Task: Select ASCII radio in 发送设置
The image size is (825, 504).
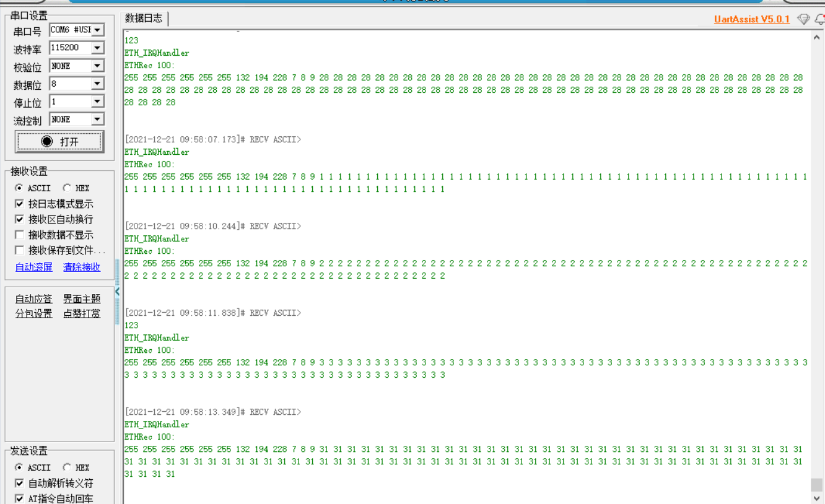Action: click(19, 467)
